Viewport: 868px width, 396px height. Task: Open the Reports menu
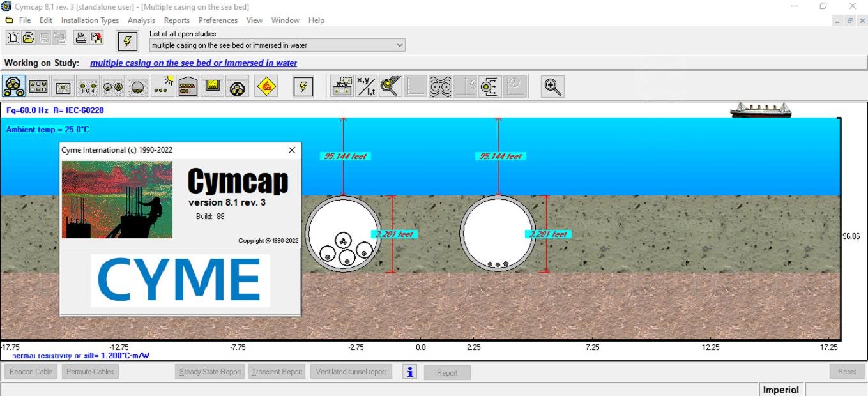[176, 20]
